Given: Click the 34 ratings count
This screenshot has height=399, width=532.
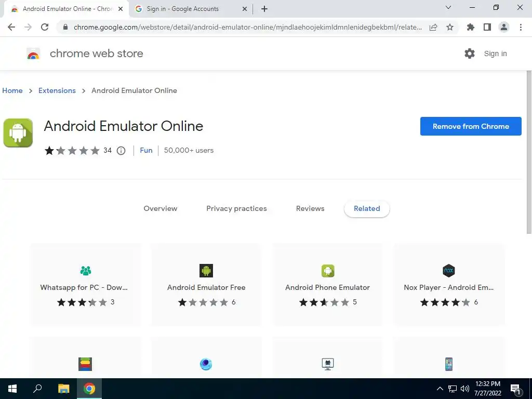Looking at the screenshot, I should [x=107, y=150].
